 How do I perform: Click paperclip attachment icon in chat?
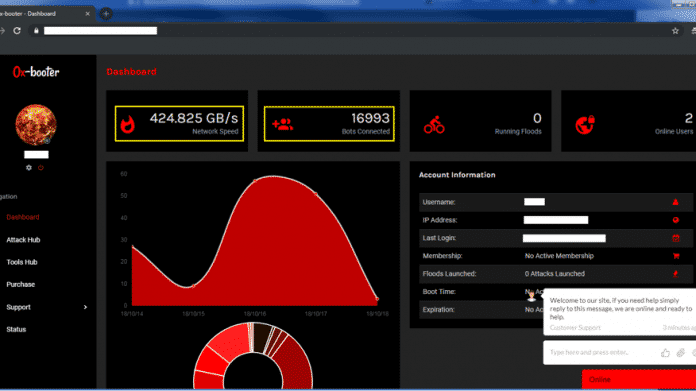click(x=680, y=353)
